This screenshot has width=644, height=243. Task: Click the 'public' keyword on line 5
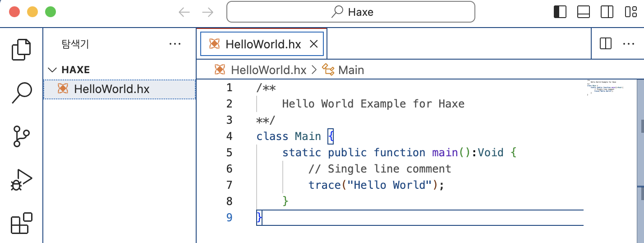[347, 153]
